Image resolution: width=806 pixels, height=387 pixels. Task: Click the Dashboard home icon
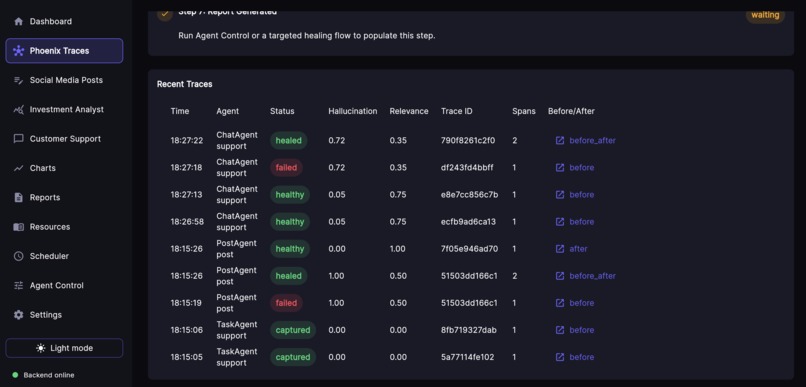click(x=19, y=22)
